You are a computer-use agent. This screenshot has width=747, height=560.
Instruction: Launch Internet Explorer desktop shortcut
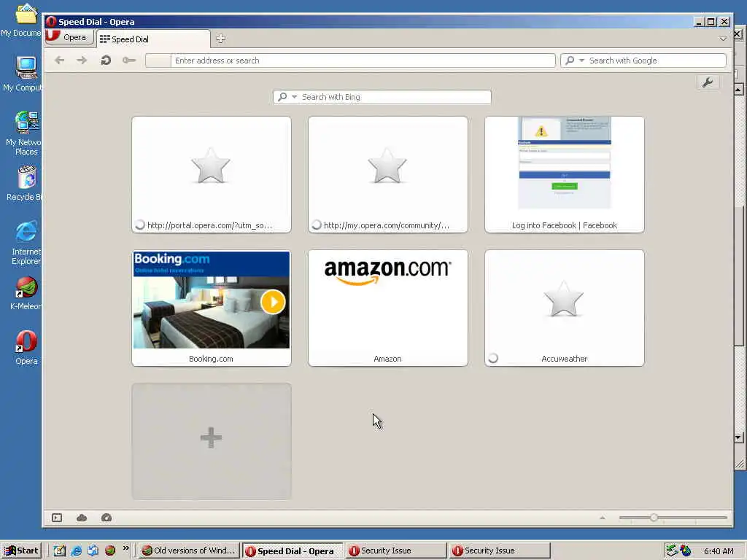tap(26, 243)
